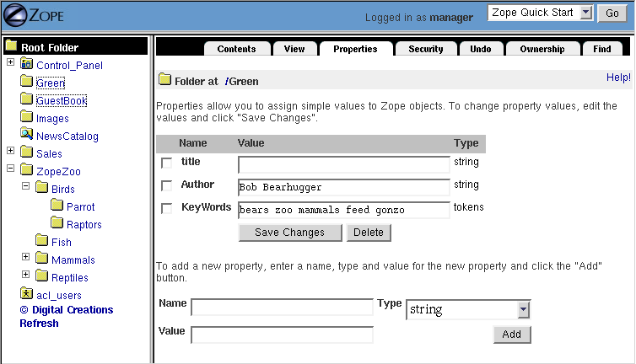The width and height of the screenshot is (636, 364).
Task: Click the Fish folder icon
Action: [x=41, y=242]
